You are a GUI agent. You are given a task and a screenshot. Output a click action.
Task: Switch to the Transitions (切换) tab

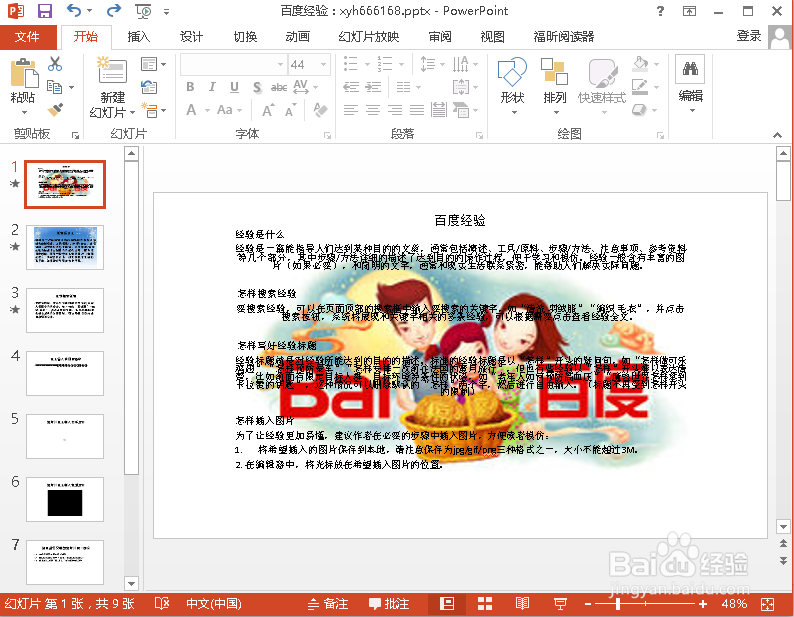point(245,36)
